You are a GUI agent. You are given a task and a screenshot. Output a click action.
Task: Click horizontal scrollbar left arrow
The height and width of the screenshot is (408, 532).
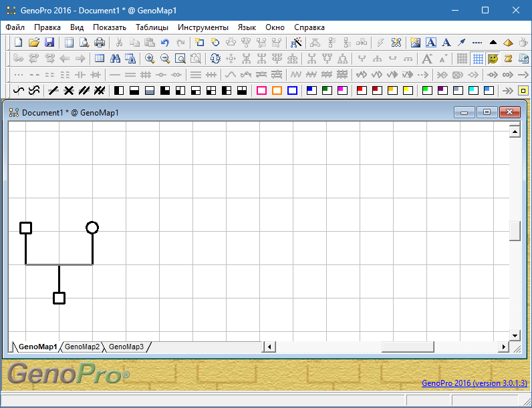pos(270,347)
